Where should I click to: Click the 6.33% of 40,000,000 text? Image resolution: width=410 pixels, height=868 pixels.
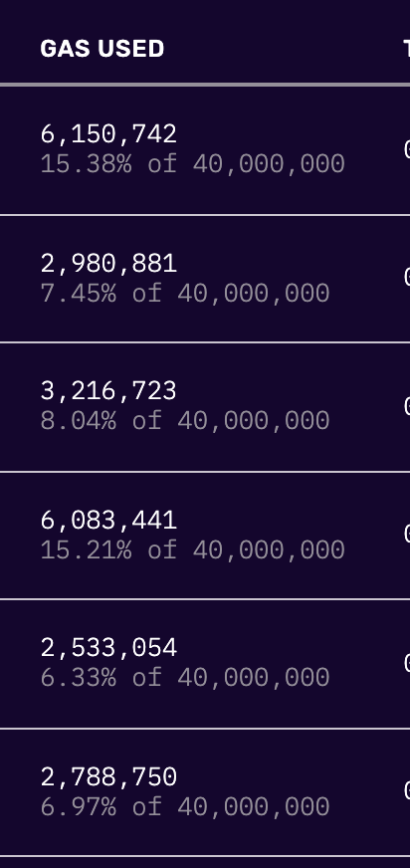point(185,678)
